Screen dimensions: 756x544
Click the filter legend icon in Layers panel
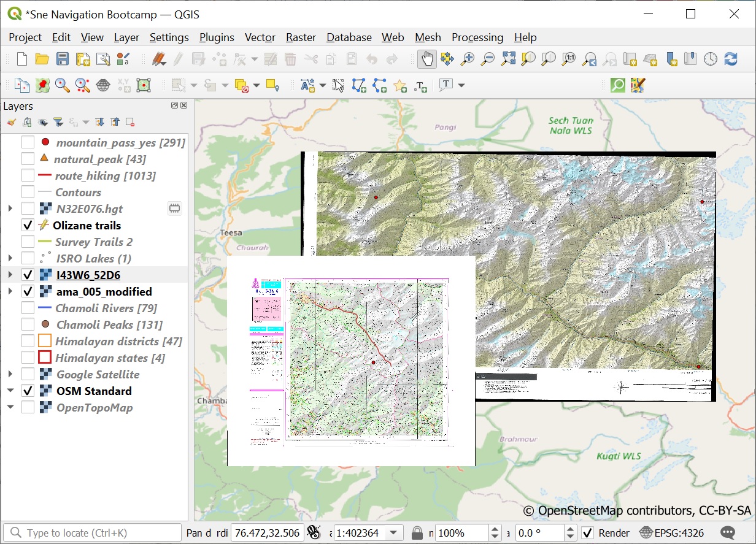pyautogui.click(x=58, y=122)
